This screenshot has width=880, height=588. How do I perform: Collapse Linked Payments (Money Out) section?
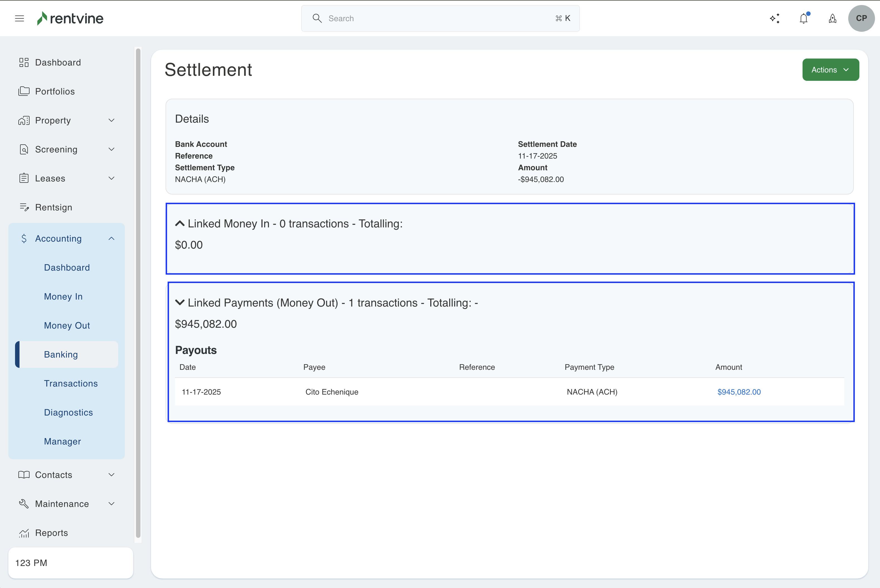pos(180,303)
